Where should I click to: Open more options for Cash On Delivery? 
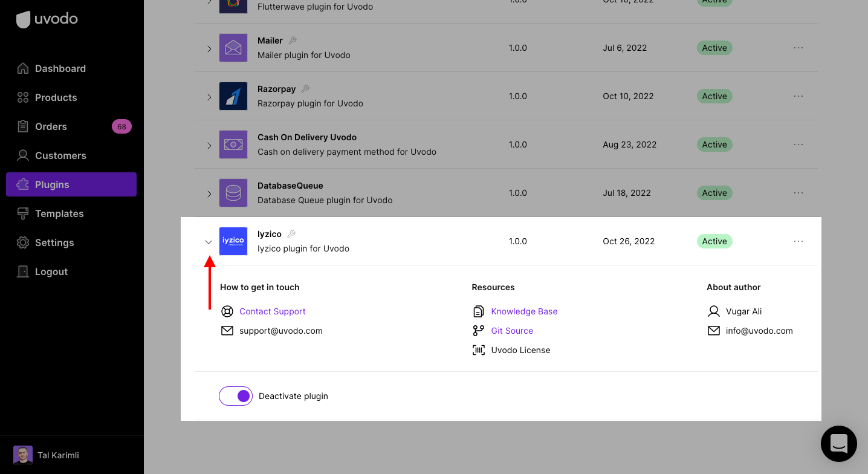point(798,144)
